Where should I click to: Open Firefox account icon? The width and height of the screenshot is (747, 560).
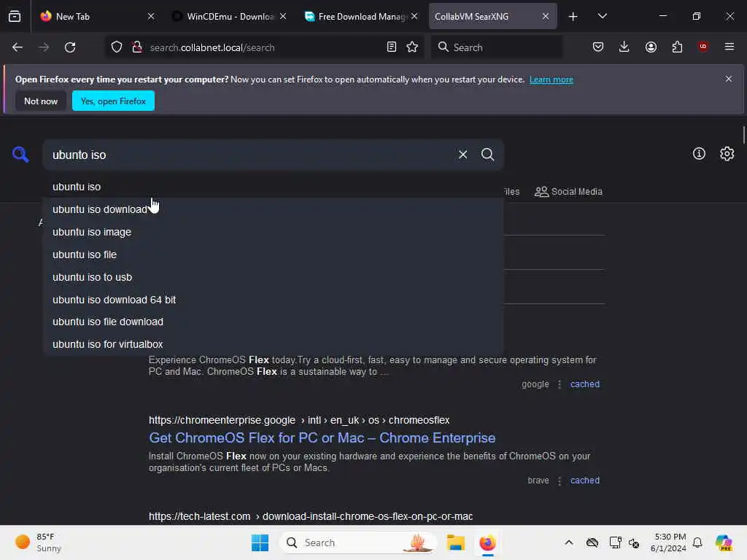click(x=651, y=47)
